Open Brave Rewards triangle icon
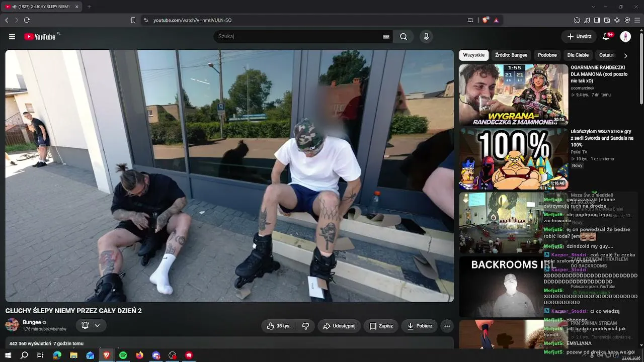 [x=496, y=20]
